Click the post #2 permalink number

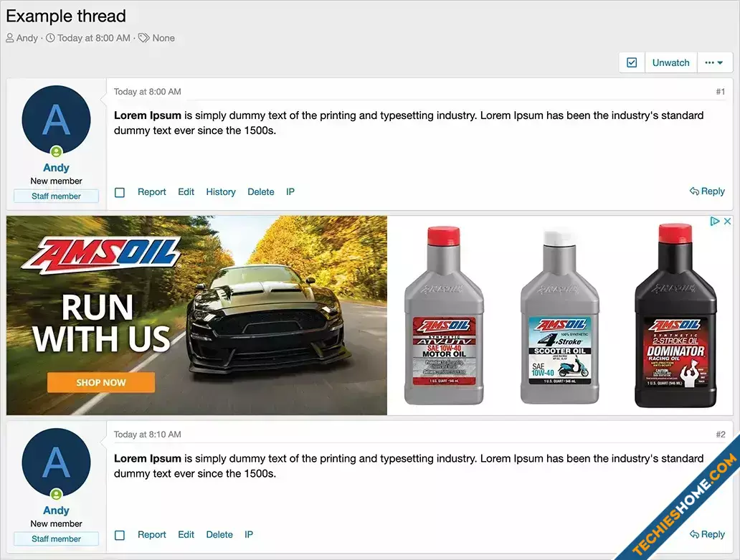coord(720,434)
